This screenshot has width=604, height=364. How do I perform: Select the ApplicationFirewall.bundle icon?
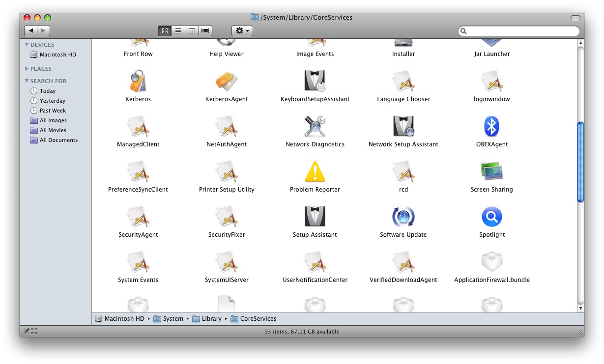[x=492, y=262]
